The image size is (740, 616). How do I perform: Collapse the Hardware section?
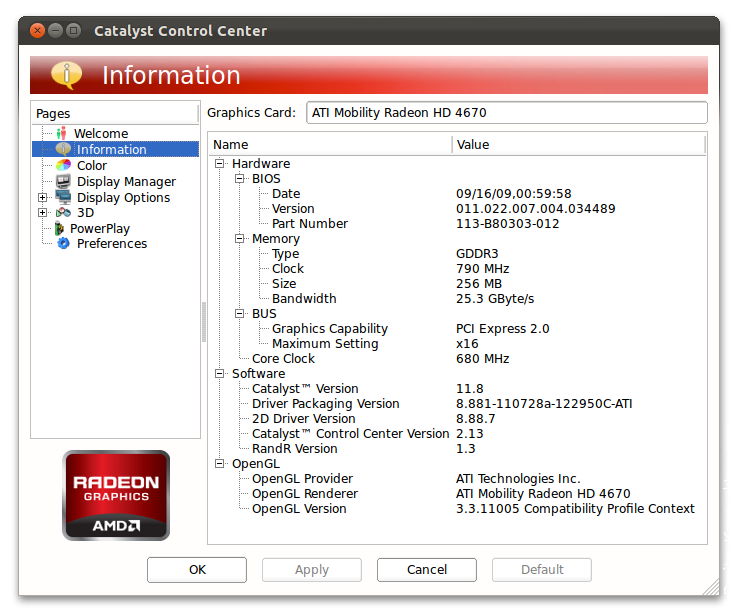(x=219, y=163)
